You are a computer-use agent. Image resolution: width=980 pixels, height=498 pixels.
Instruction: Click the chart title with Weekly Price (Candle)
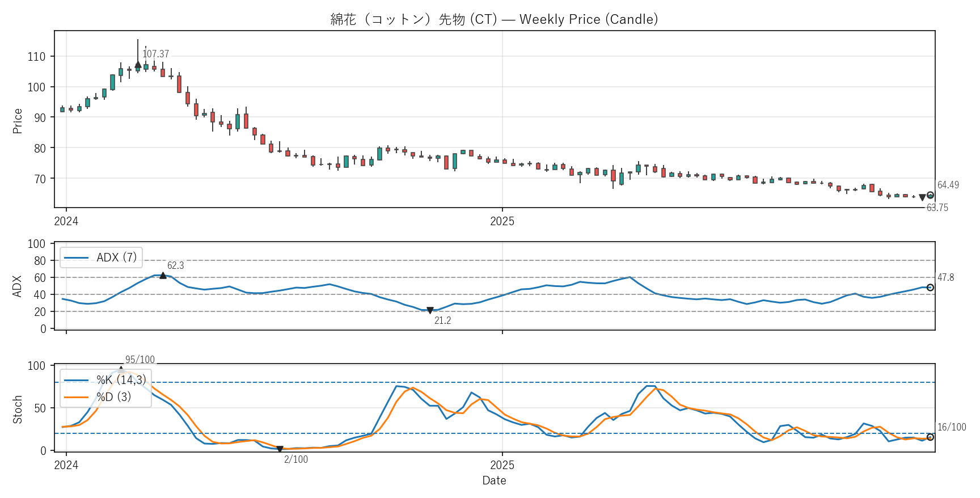point(494,19)
